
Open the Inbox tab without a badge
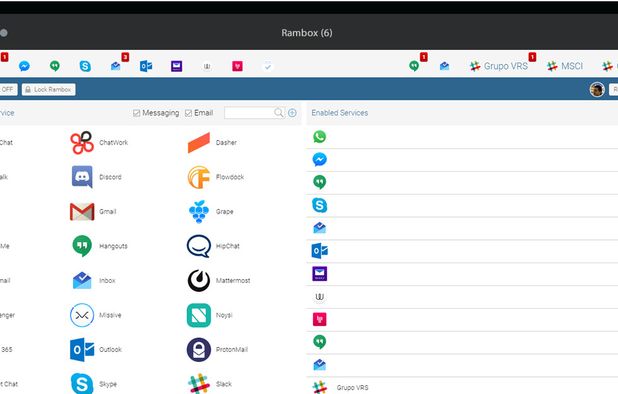click(444, 66)
